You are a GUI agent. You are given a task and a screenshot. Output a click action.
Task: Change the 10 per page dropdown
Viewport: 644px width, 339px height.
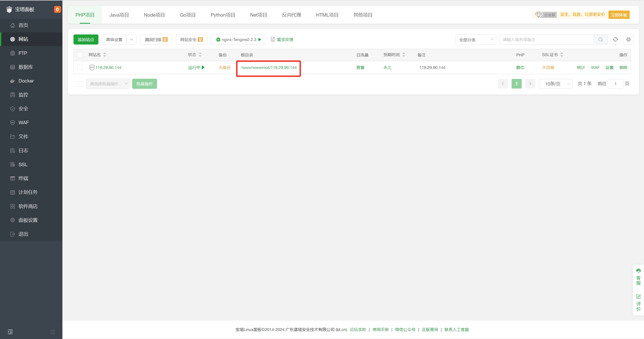[556, 84]
